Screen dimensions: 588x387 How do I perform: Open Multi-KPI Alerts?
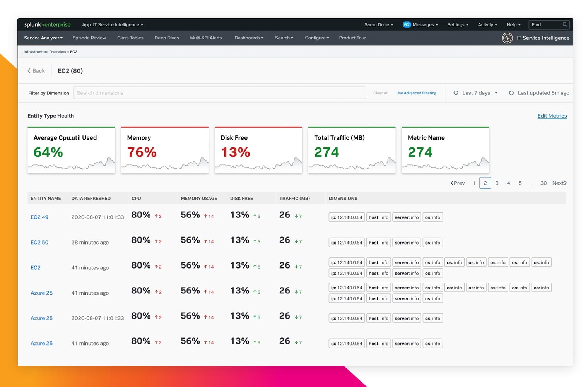coord(206,38)
